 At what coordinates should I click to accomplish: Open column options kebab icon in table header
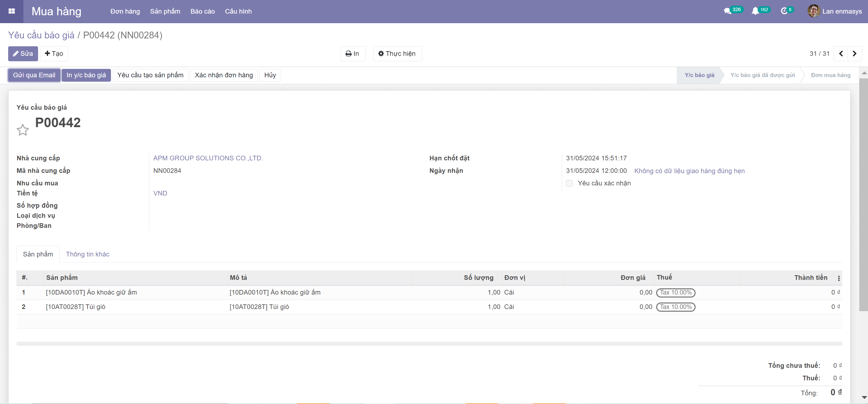pos(839,278)
